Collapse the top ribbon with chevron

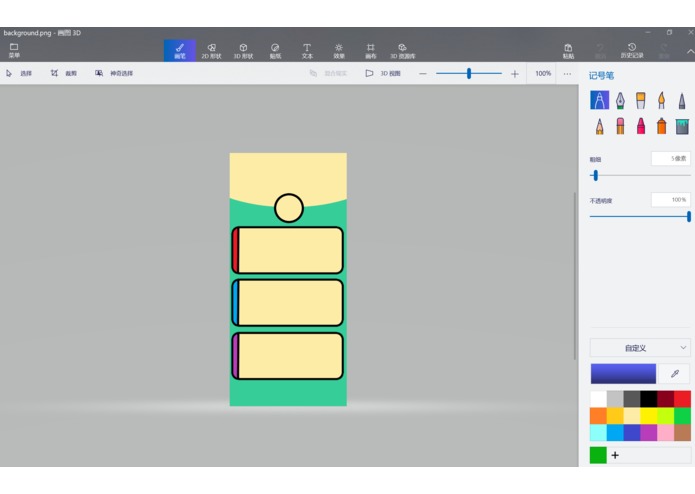pyautogui.click(x=690, y=51)
